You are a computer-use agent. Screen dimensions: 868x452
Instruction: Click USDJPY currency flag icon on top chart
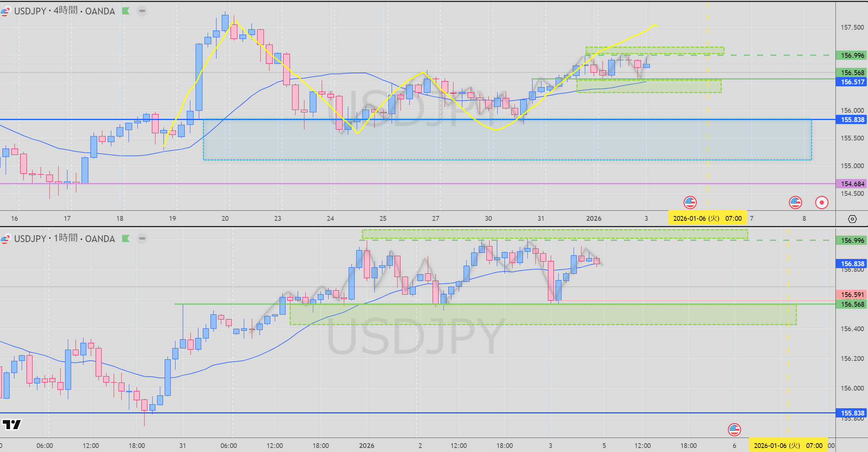[x=4, y=11]
